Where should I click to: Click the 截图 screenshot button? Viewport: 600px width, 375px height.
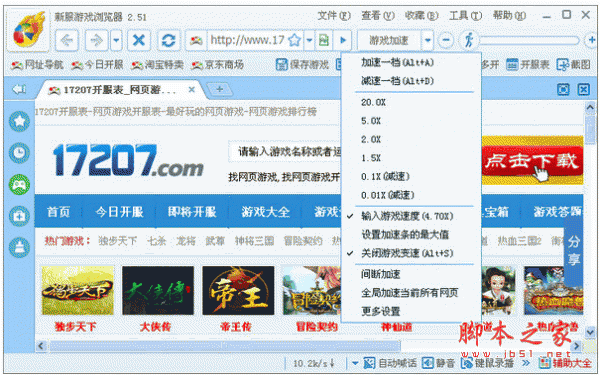click(x=574, y=65)
